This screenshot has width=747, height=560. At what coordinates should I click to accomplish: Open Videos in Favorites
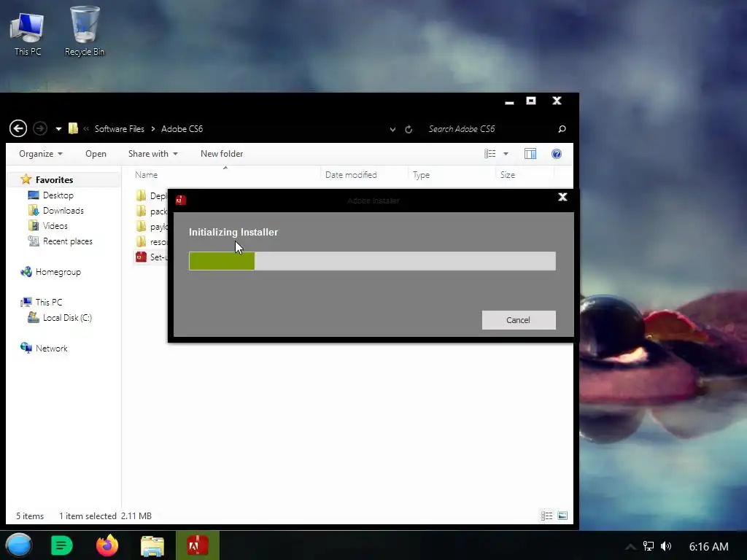tap(55, 226)
